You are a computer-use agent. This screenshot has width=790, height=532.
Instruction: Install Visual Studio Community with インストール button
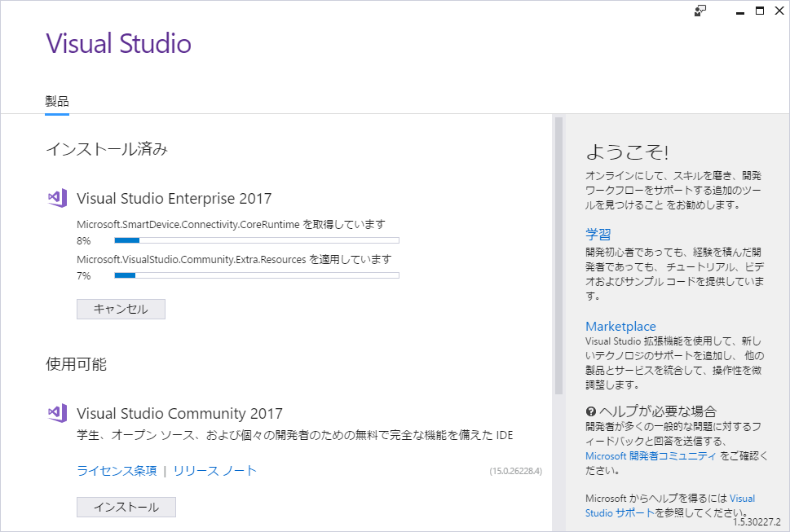[x=126, y=507]
